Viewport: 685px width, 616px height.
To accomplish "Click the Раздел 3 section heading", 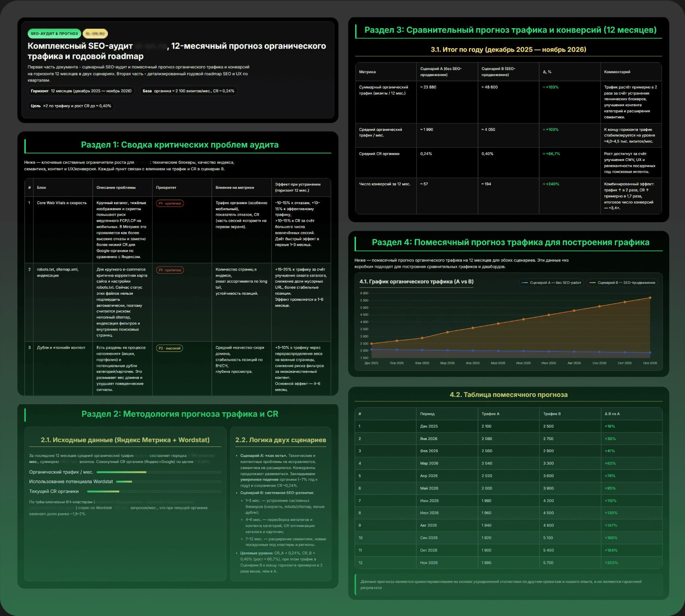I will point(510,30).
